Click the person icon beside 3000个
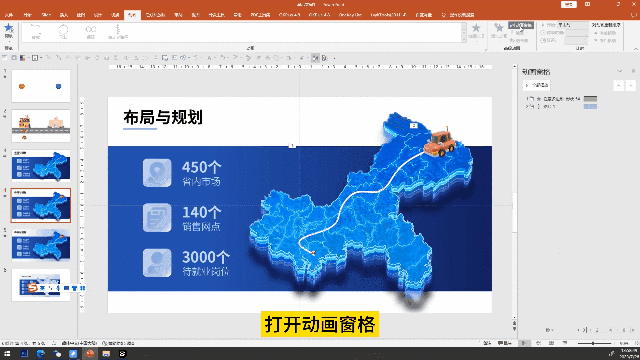640x360 pixels. (157, 263)
